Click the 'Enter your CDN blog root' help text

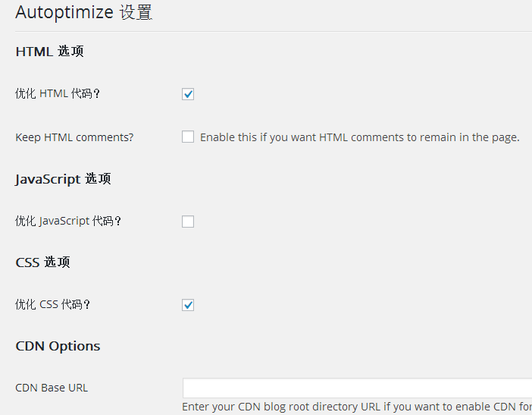(x=356, y=407)
